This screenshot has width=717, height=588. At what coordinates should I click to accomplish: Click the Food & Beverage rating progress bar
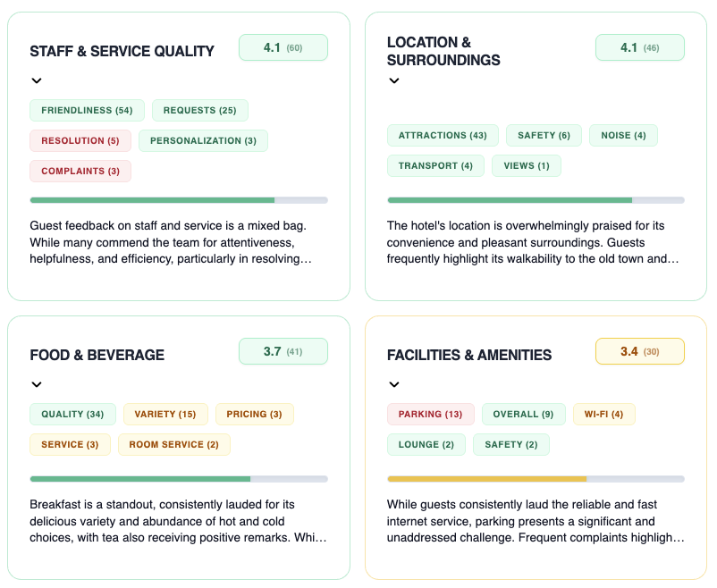pos(179,478)
